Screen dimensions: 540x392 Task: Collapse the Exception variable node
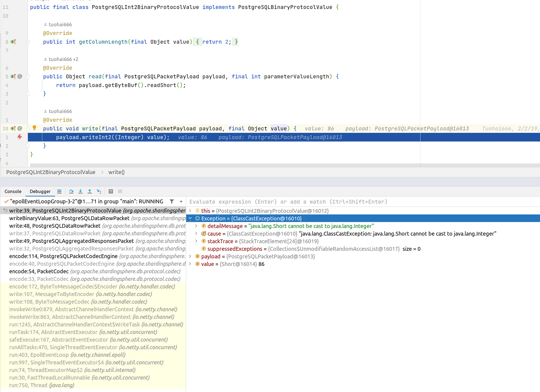(x=190, y=219)
